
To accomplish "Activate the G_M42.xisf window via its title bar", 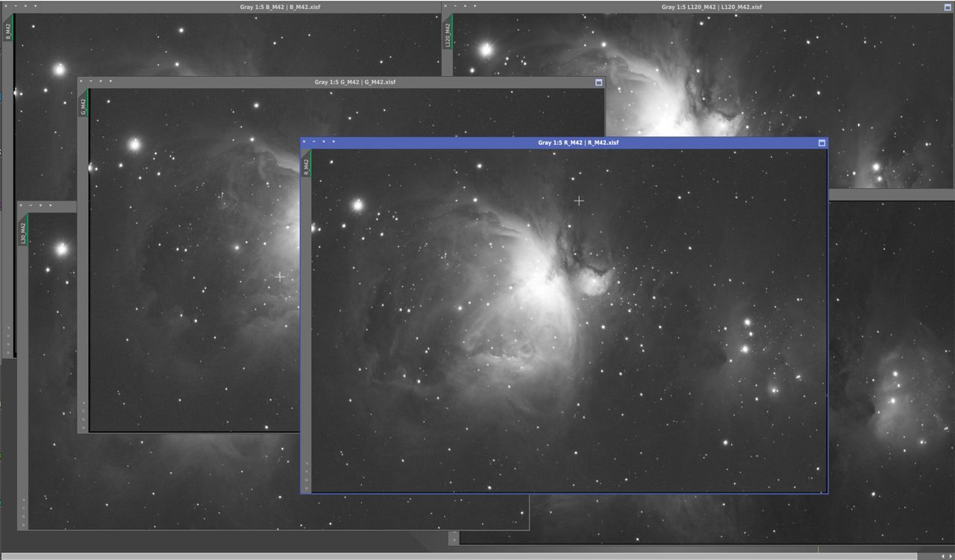I will click(354, 82).
